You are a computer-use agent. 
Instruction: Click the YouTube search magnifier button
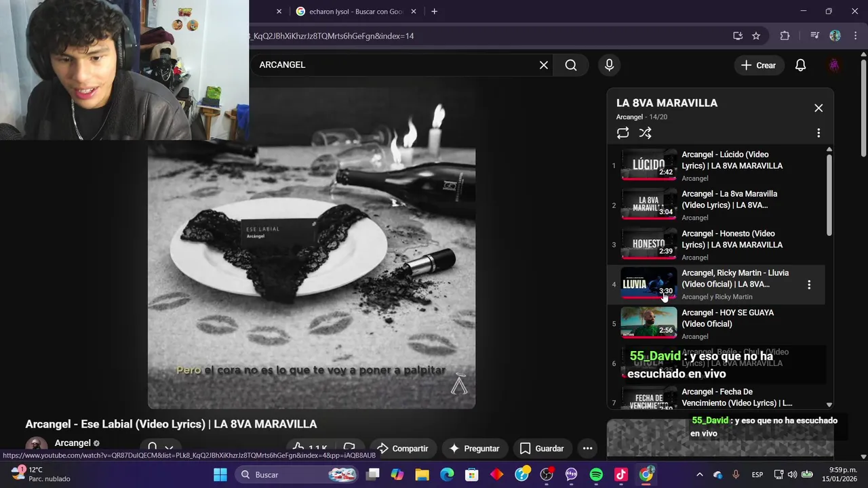click(x=571, y=65)
